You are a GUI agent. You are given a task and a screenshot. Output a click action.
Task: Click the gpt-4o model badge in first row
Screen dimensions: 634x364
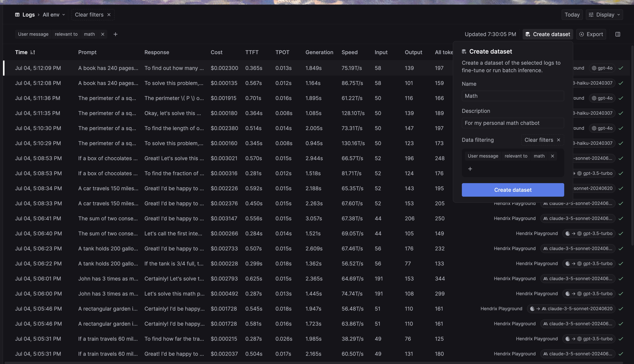pos(602,68)
